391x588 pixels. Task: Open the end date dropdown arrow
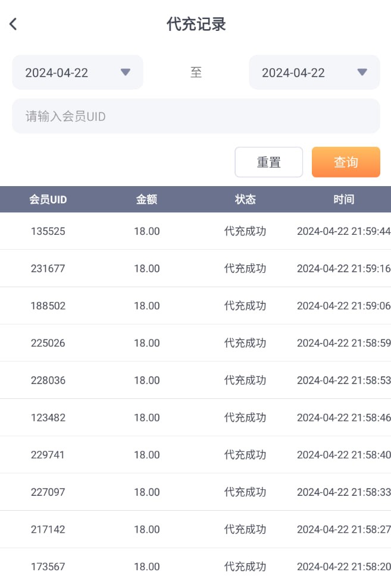(x=362, y=72)
